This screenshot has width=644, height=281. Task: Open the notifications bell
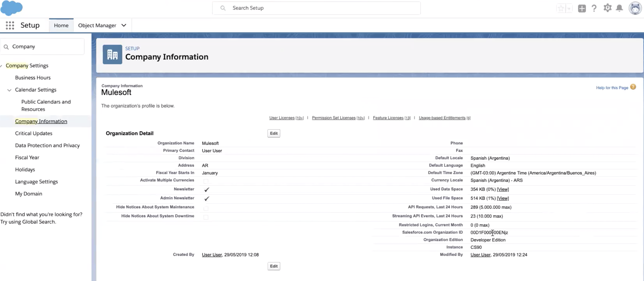coord(620,8)
